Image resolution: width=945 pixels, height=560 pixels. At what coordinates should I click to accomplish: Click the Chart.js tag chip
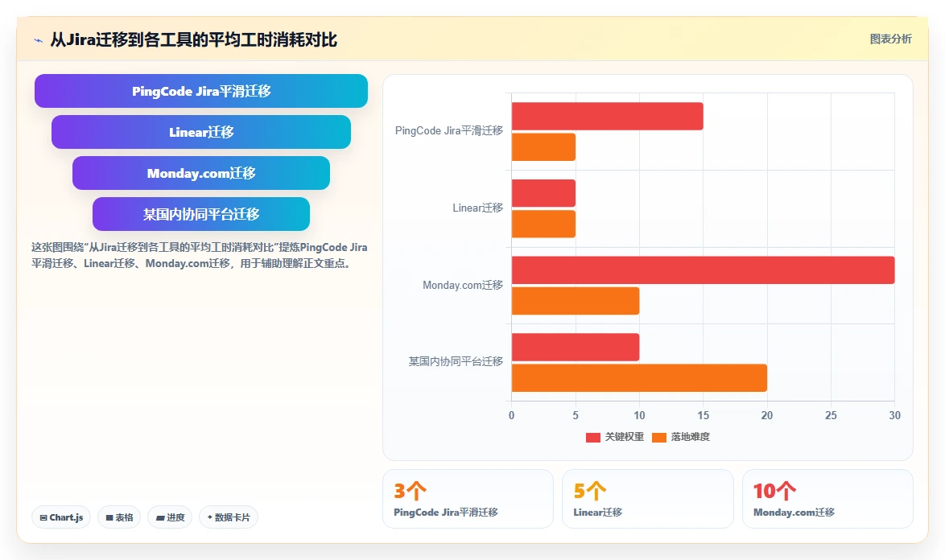click(61, 517)
